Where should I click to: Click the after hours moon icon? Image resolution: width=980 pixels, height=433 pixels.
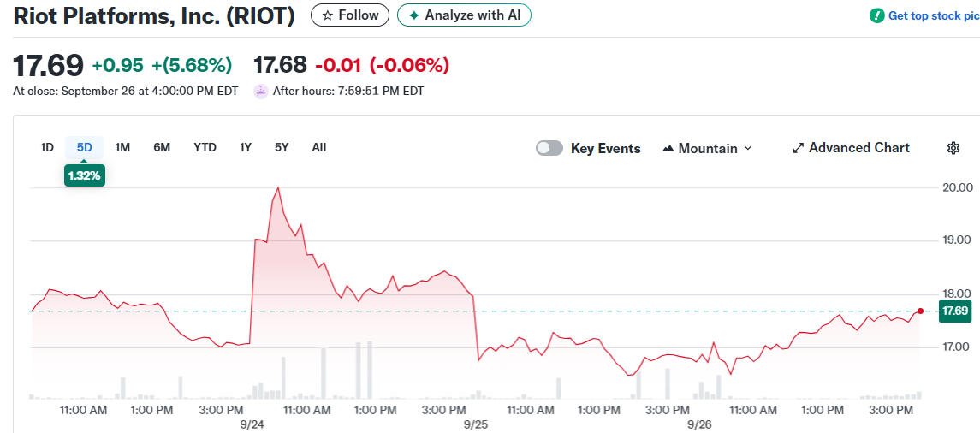click(261, 91)
